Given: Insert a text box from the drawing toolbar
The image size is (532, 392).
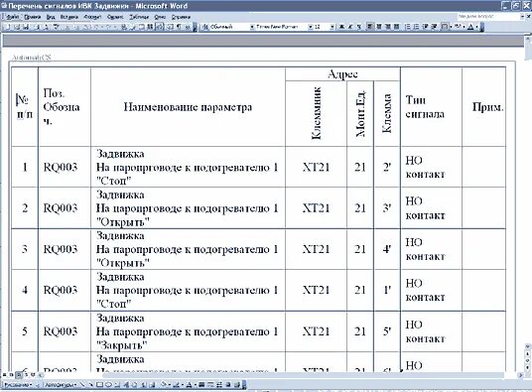Looking at the screenshot, I should tap(117, 384).
